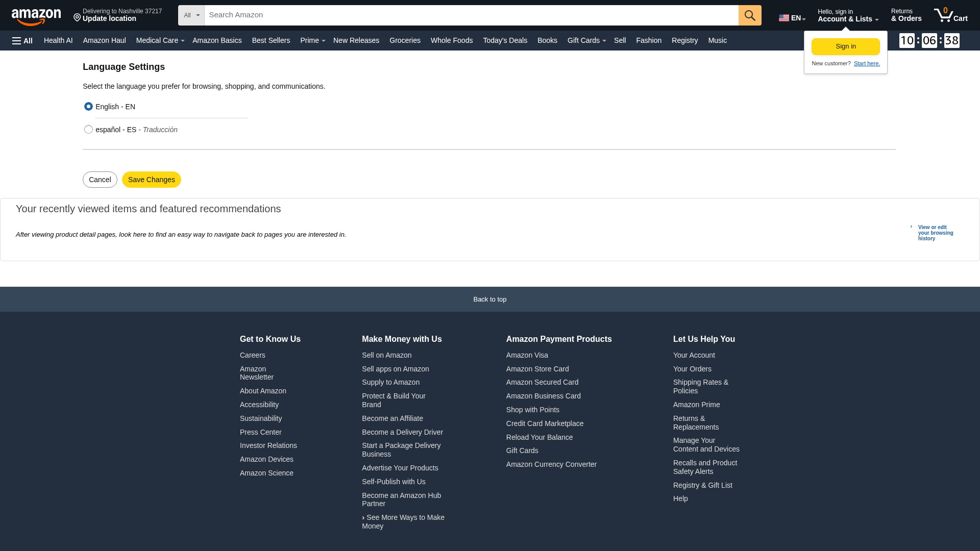
Task: Open Best Sellers
Action: pyautogui.click(x=271, y=40)
